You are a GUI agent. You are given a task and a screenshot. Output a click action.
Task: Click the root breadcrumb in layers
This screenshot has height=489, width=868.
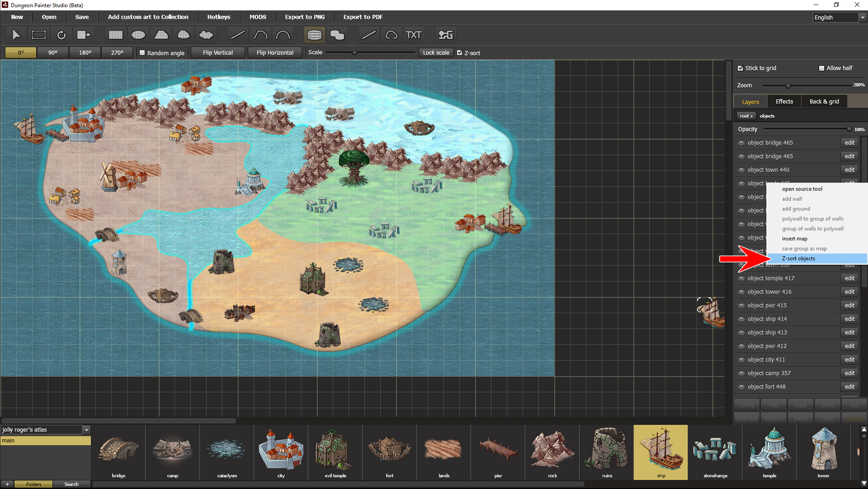(745, 116)
